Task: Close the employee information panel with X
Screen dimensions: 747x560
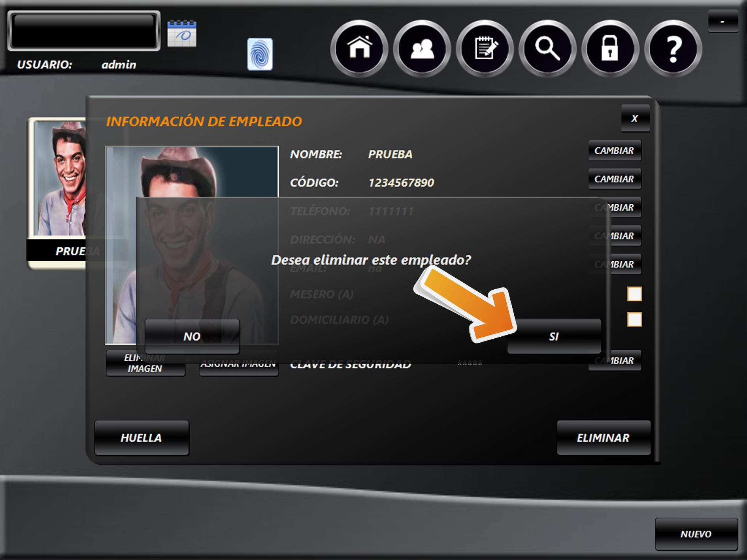Action: point(635,118)
